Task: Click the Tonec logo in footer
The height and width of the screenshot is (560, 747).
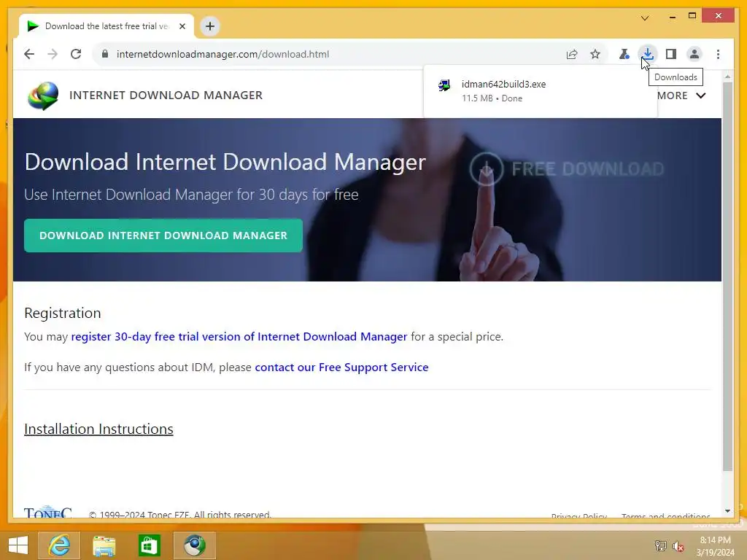Action: pos(47,512)
